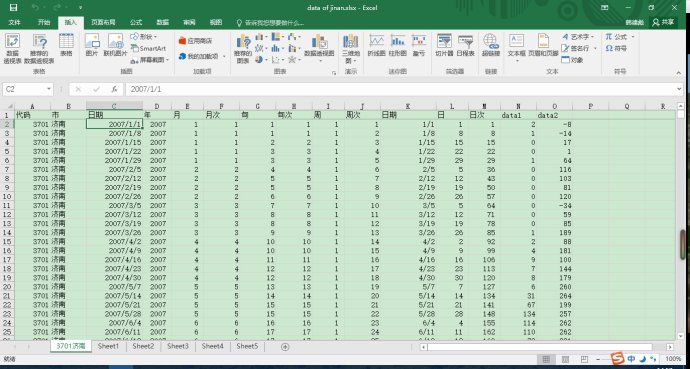Viewport: 690px width, 369px height.
Task: Open the Shapes (形状) dropdown
Action: [144, 37]
